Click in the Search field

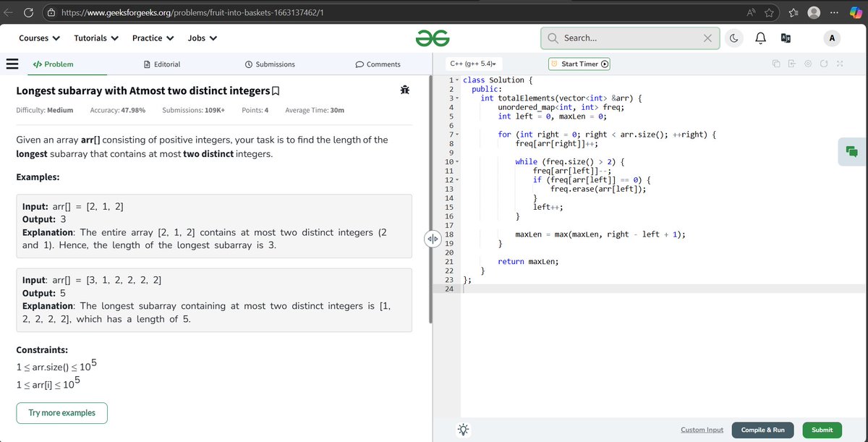coord(630,38)
